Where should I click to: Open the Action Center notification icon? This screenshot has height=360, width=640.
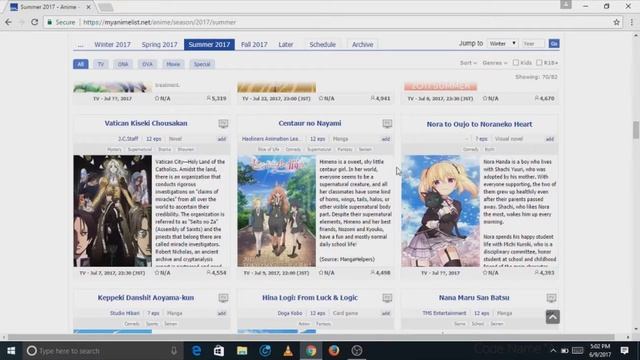point(624,351)
